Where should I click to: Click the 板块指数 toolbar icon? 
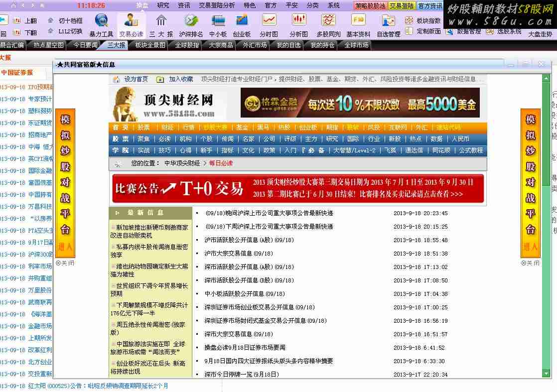409,20
